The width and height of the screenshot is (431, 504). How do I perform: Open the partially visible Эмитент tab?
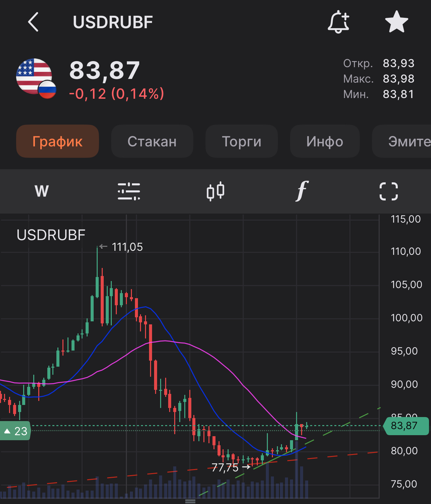point(403,141)
